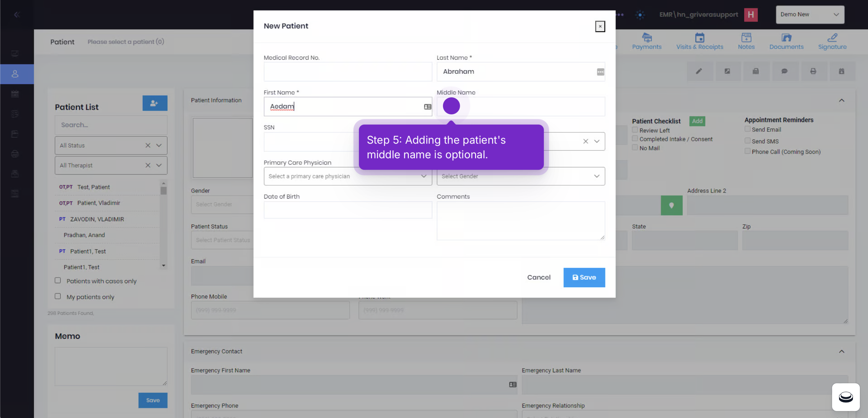This screenshot has width=868, height=418.
Task: Open the Payments section icon
Action: [x=646, y=37]
